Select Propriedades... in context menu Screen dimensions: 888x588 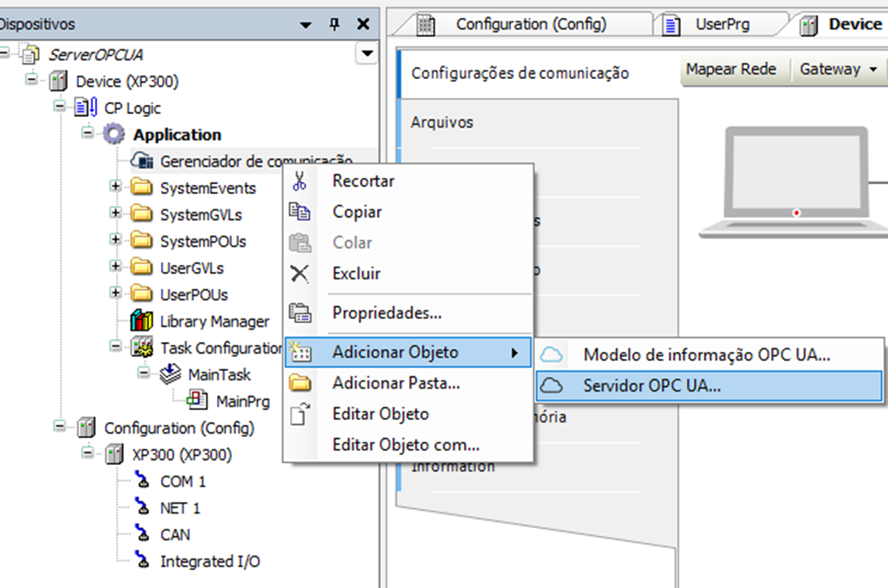tap(386, 313)
